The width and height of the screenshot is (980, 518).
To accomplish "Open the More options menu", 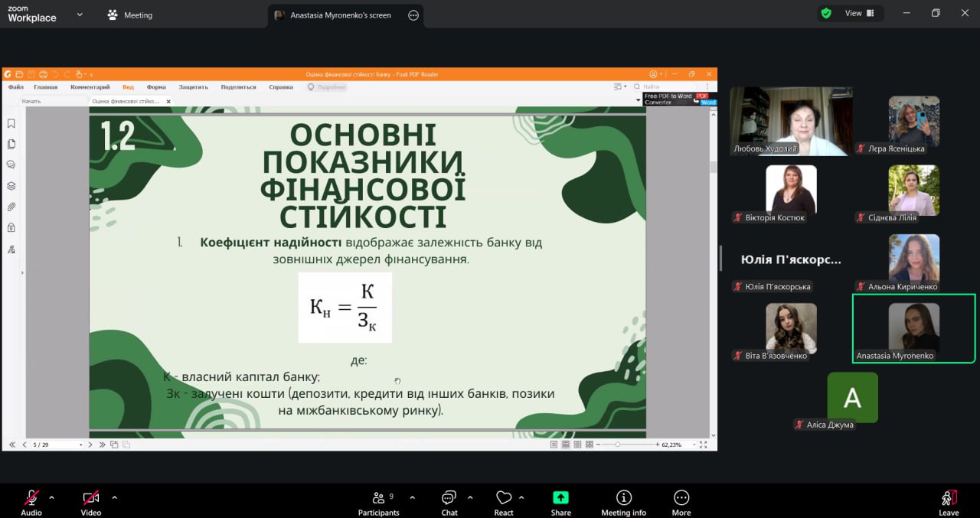I will tap(681, 502).
